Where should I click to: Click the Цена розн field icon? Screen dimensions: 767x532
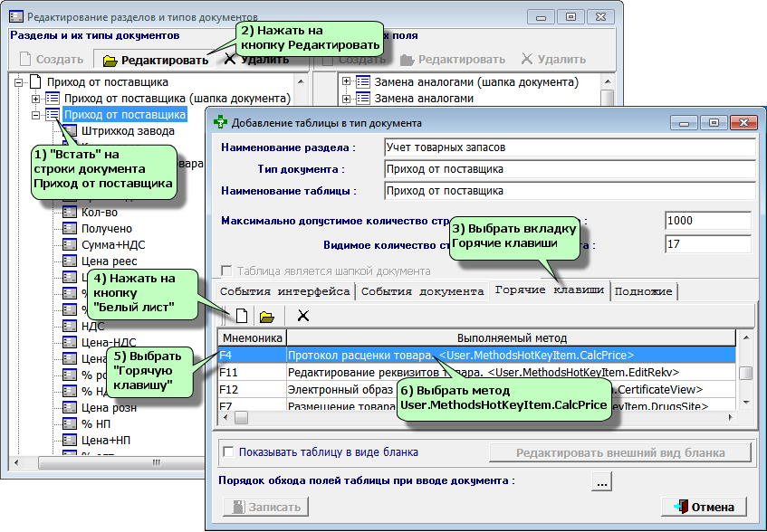pos(70,408)
